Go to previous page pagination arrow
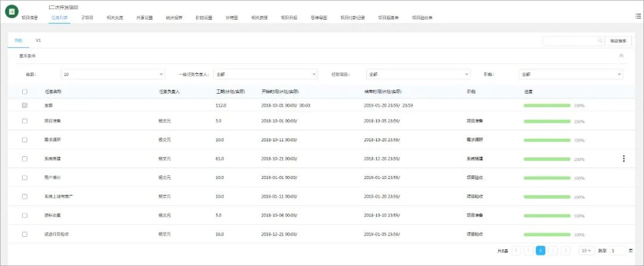This screenshot has width=644, height=266. (528, 250)
